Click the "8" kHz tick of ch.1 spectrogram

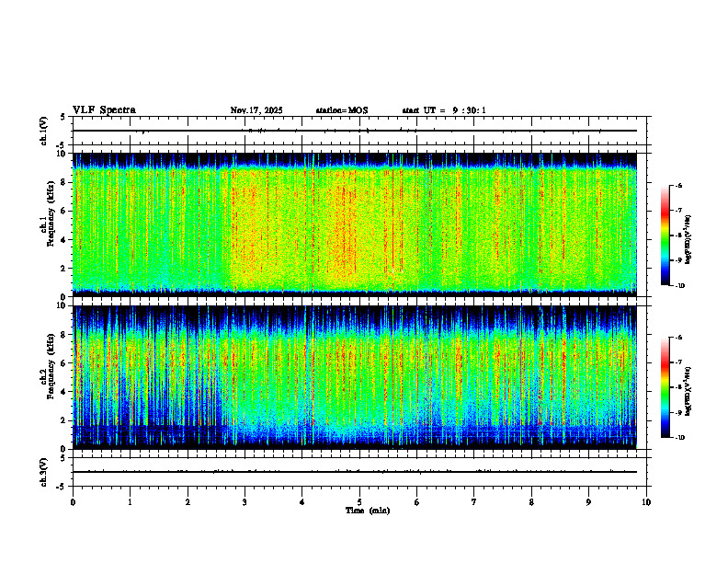click(x=65, y=182)
